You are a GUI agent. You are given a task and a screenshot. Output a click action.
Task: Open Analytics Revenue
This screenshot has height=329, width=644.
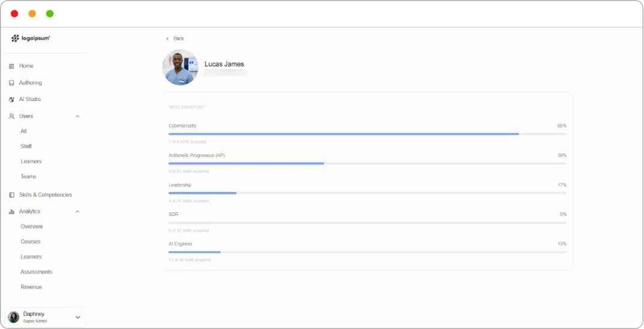pyautogui.click(x=31, y=287)
